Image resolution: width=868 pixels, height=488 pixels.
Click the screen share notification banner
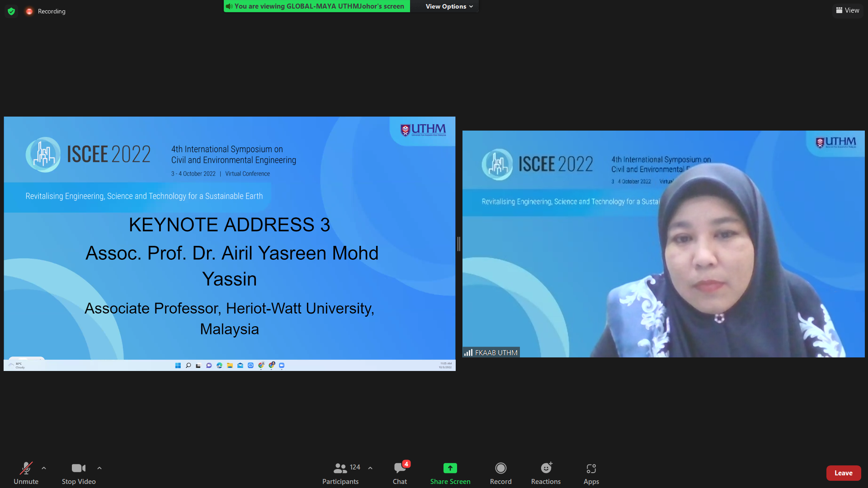(x=317, y=6)
